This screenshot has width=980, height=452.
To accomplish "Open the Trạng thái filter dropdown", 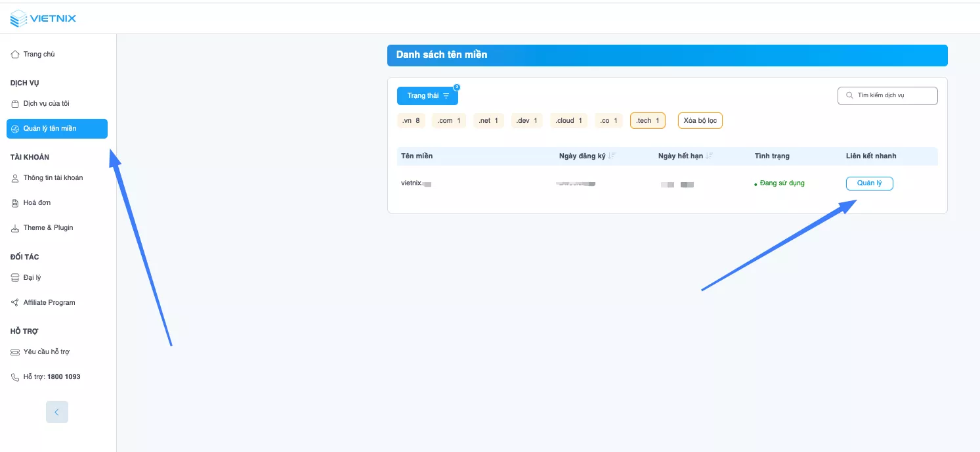I will click(427, 96).
